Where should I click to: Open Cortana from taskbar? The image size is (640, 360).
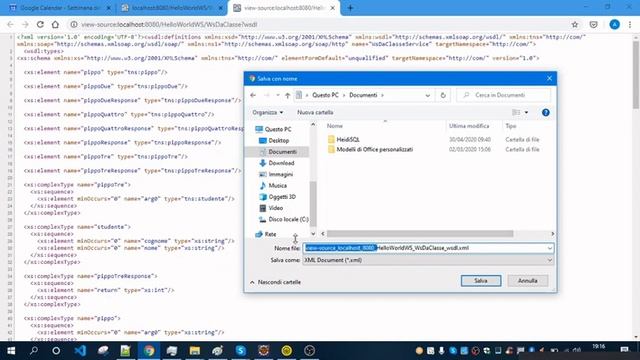point(56,351)
